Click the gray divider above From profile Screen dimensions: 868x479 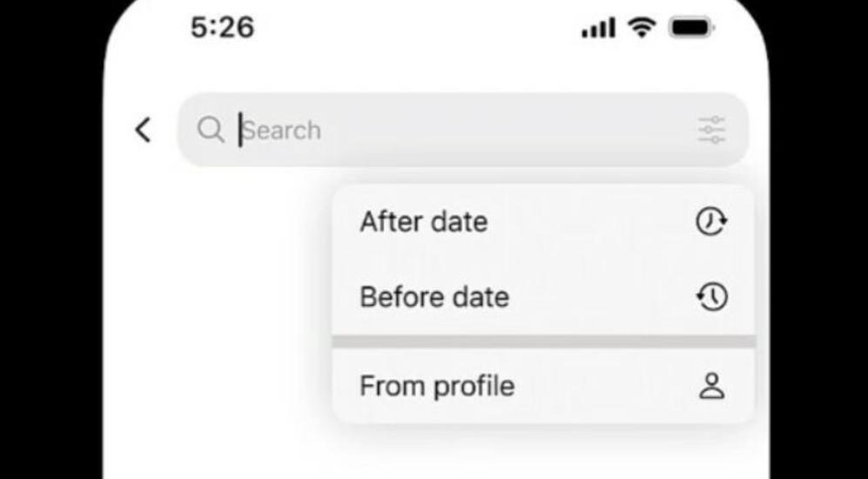tap(543, 341)
